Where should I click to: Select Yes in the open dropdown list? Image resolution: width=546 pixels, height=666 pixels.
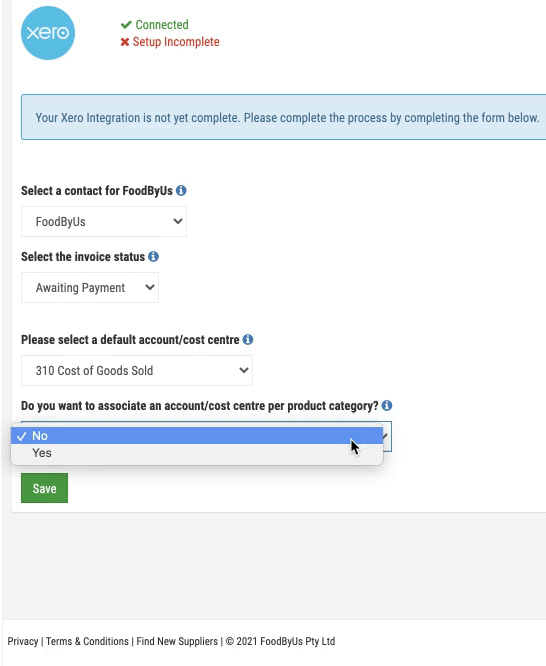click(x=197, y=453)
